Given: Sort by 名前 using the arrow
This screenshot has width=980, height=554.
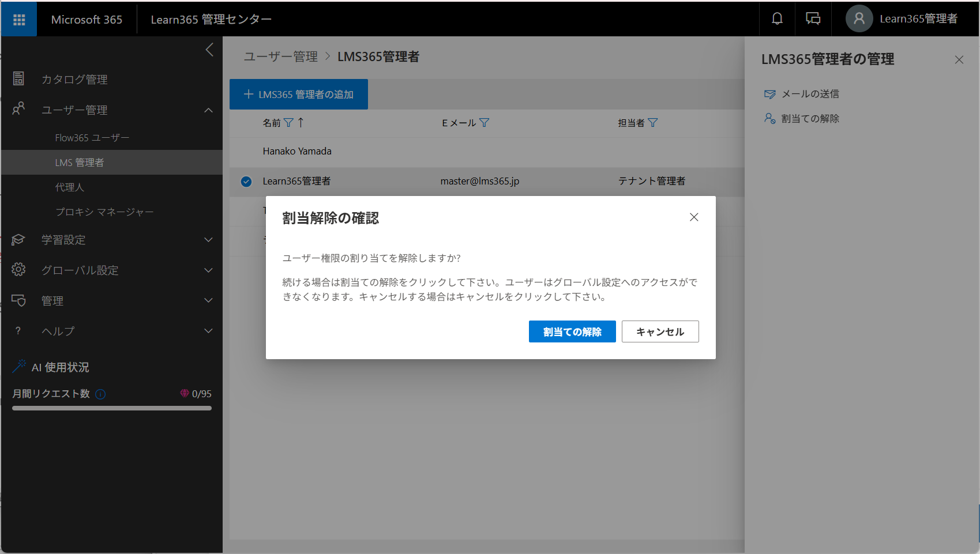Looking at the screenshot, I should [301, 122].
